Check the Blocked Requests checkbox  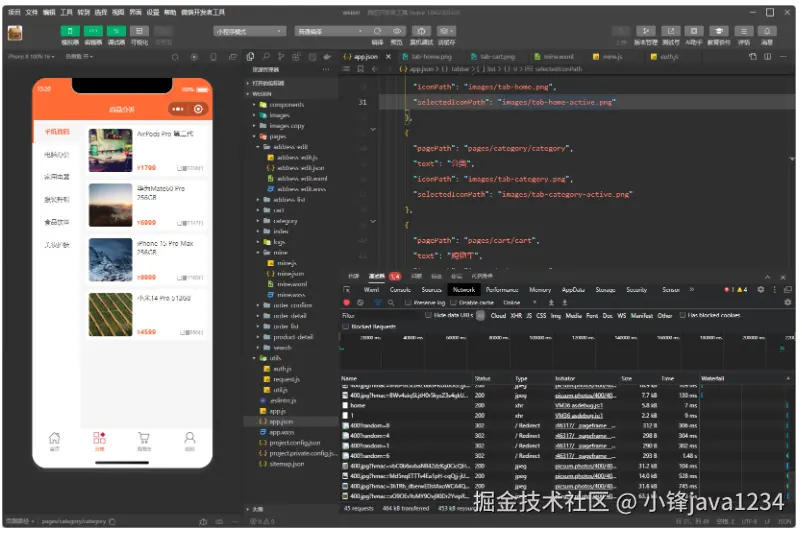[346, 326]
